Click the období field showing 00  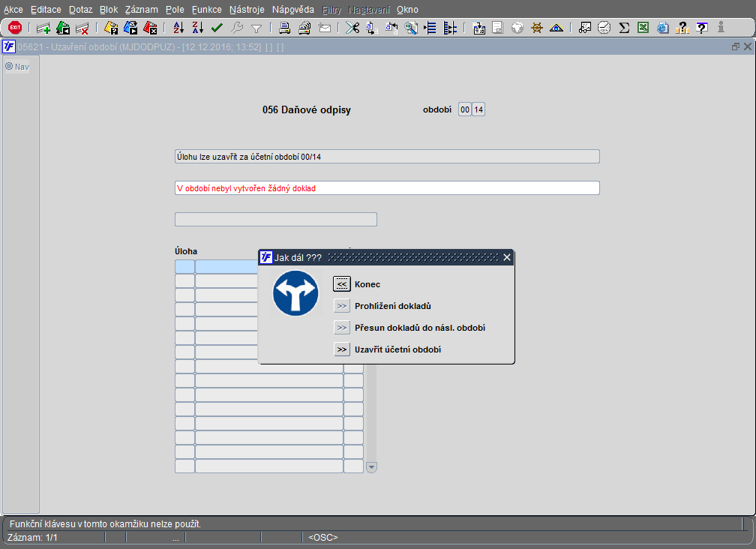465,109
